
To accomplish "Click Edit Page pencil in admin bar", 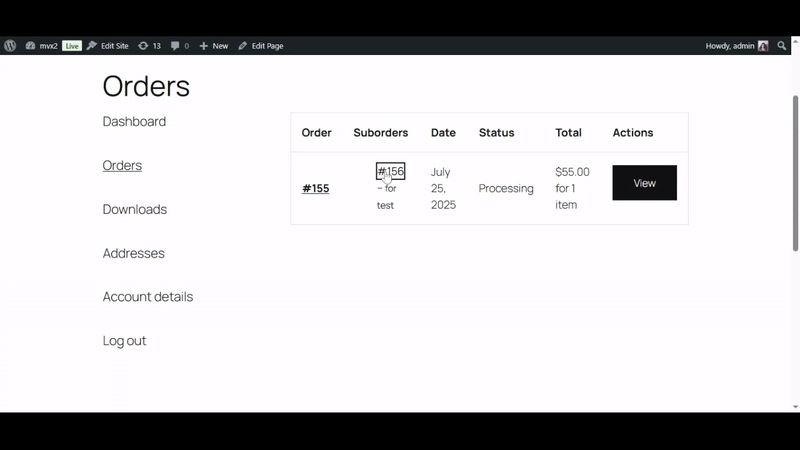I will [x=261, y=46].
